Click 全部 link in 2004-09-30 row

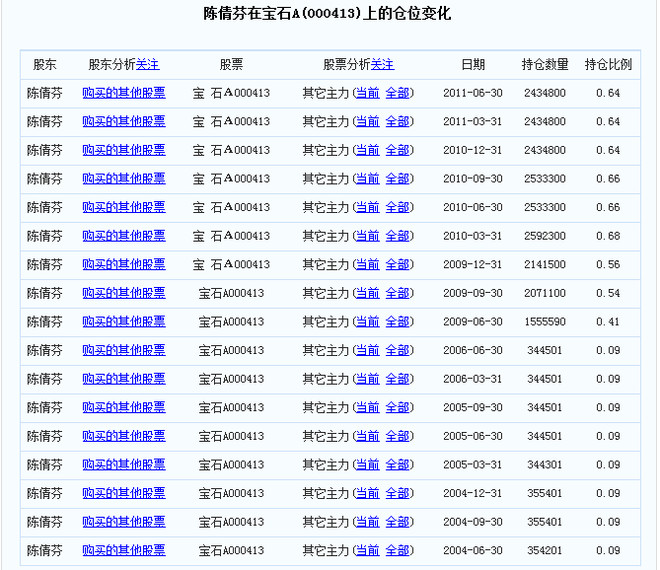397,522
